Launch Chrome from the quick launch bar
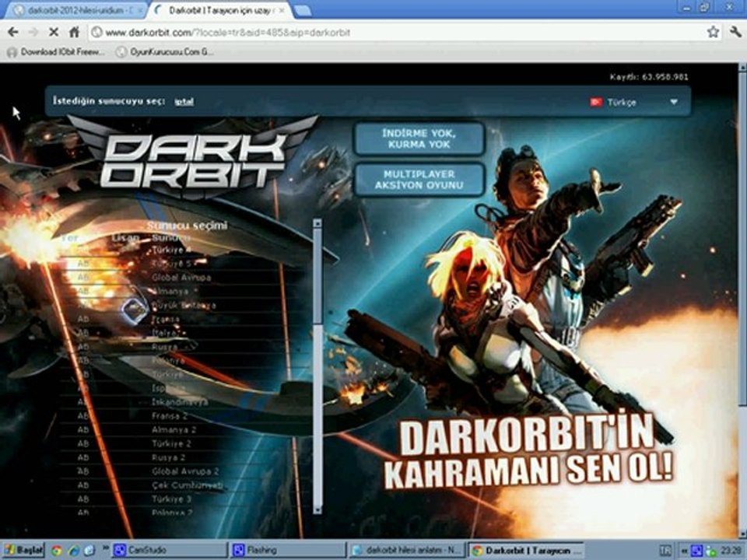The width and height of the screenshot is (747, 560). click(x=57, y=551)
